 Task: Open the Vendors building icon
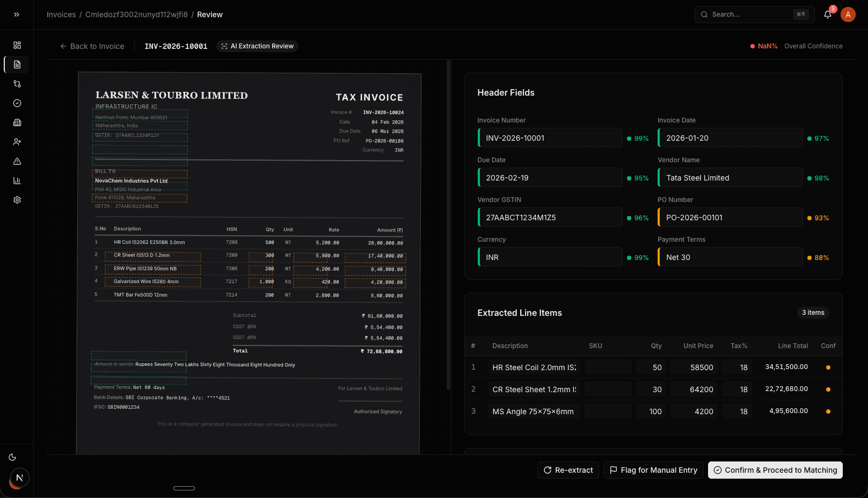(17, 122)
